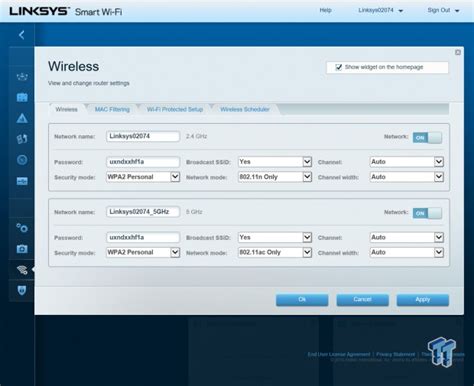474x386 pixels.
Task: Open the Linksys02074 router dropdown menu
Action: click(380, 10)
